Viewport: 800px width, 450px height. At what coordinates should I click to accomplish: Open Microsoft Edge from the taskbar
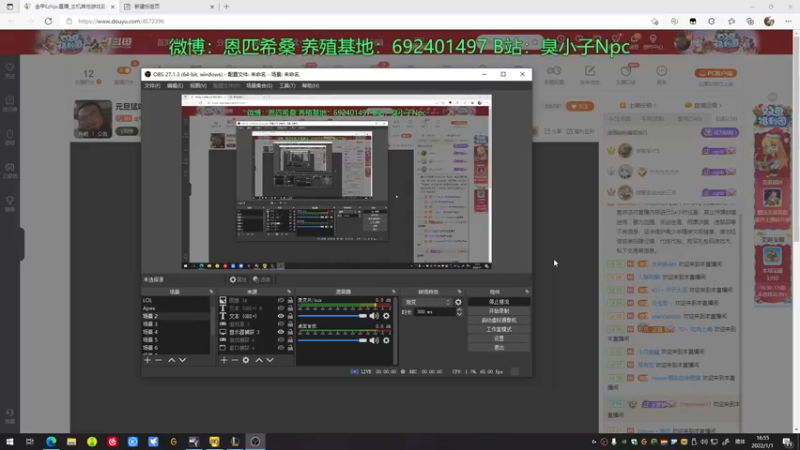tap(51, 441)
